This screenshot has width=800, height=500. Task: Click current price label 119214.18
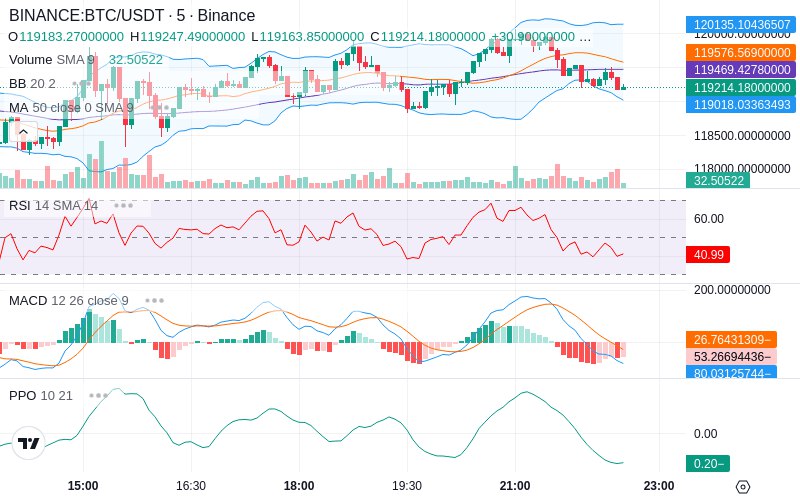pos(741,87)
